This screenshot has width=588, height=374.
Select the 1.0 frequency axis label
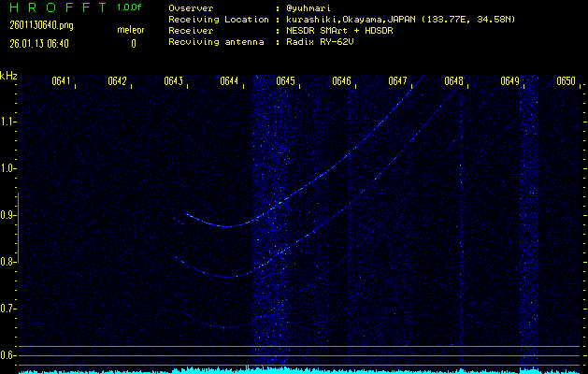pos(8,167)
